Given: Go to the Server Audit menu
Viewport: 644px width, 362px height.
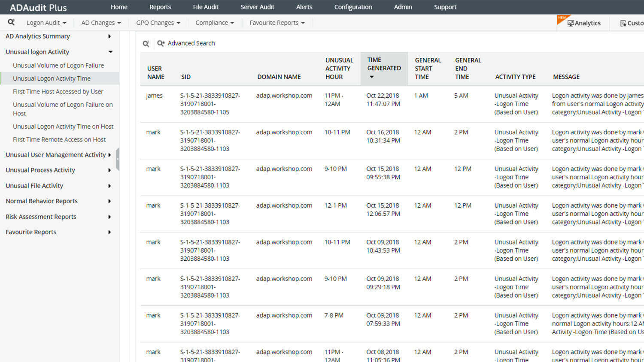Looking at the screenshot, I should (257, 7).
